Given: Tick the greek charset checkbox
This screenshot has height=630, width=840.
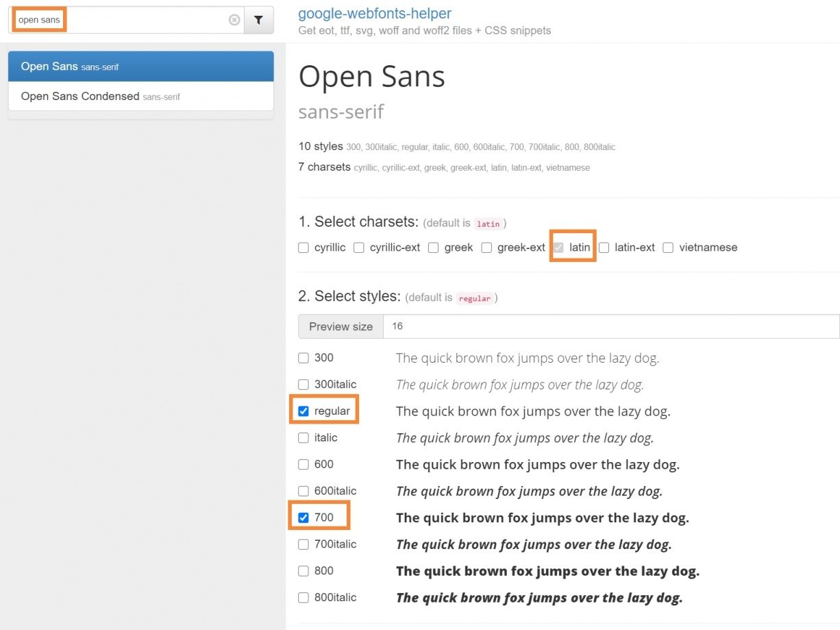Looking at the screenshot, I should click(x=433, y=247).
